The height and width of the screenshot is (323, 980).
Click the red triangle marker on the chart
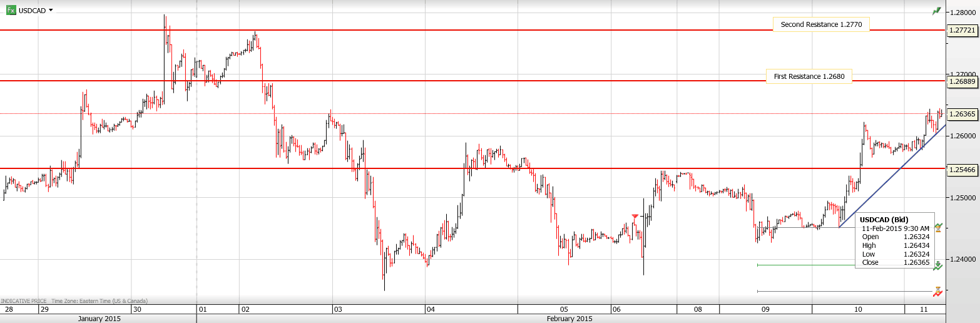[x=635, y=217]
